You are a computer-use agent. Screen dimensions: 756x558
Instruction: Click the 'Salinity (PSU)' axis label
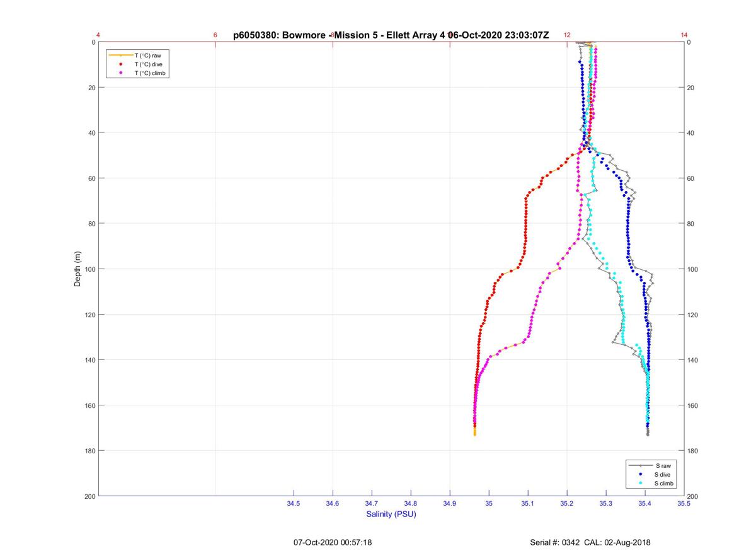click(391, 514)
